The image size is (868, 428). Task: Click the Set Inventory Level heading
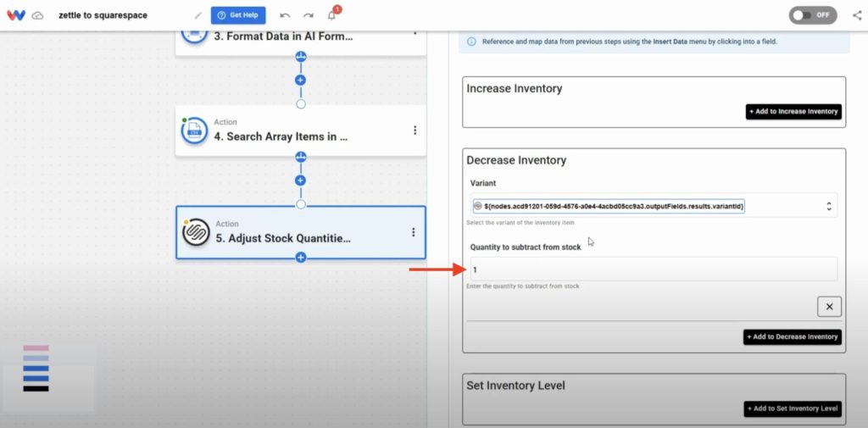point(516,385)
